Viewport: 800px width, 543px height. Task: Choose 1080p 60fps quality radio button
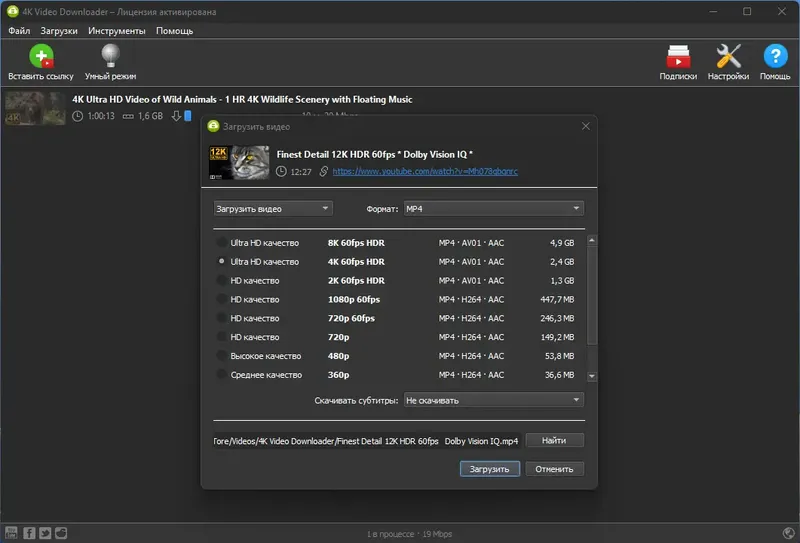point(221,299)
